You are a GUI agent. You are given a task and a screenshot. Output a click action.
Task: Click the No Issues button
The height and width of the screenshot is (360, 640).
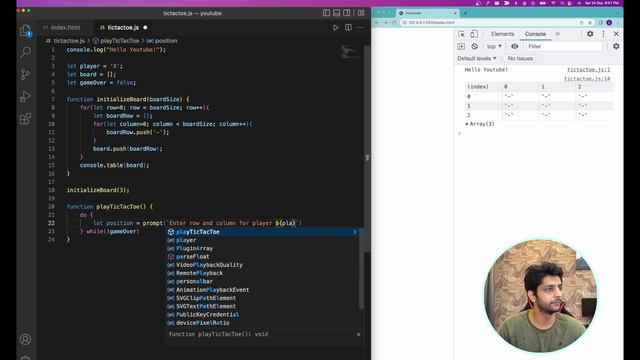520,58
